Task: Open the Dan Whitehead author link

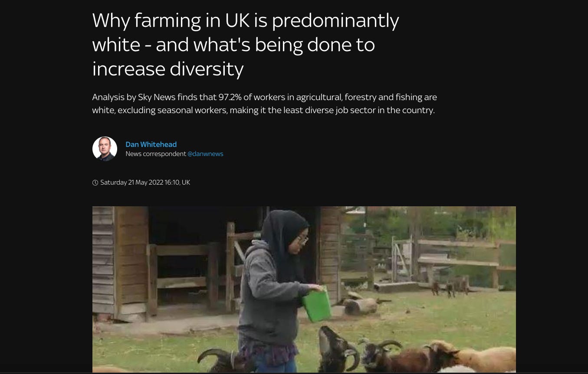Action: [151, 144]
